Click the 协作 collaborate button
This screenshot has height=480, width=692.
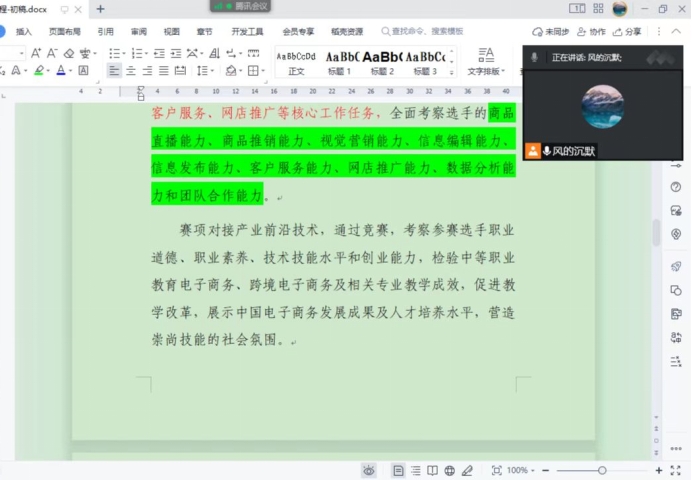pyautogui.click(x=592, y=31)
